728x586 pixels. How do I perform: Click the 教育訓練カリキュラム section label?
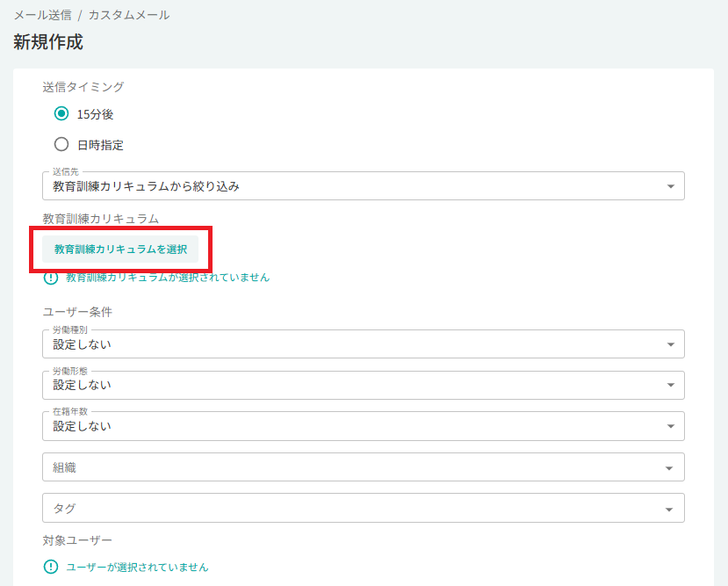pos(100,219)
